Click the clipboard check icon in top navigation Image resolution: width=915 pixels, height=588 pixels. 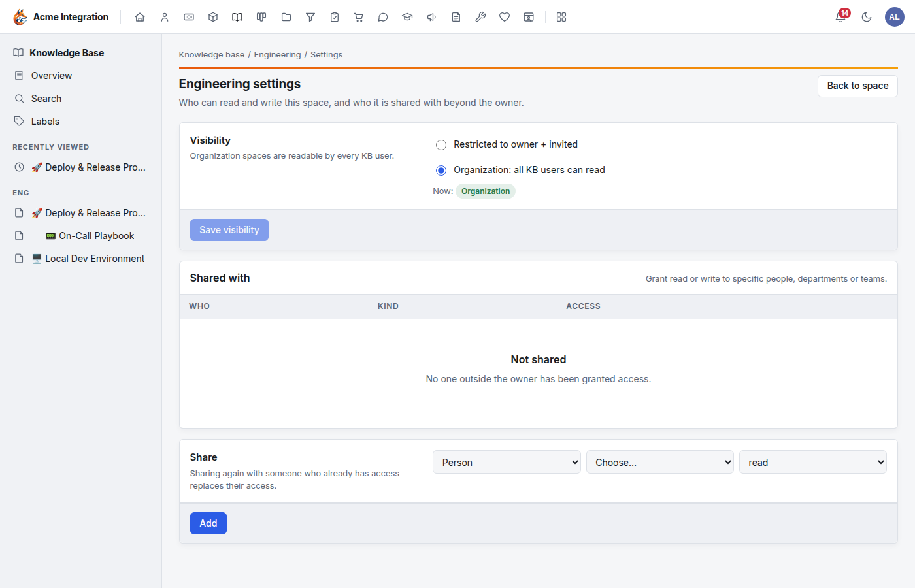pos(335,17)
